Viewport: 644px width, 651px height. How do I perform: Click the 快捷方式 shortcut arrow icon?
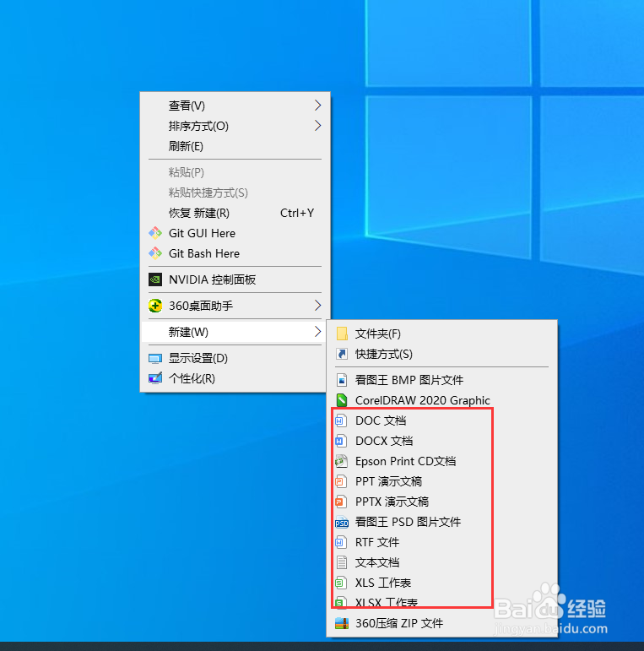tap(342, 354)
